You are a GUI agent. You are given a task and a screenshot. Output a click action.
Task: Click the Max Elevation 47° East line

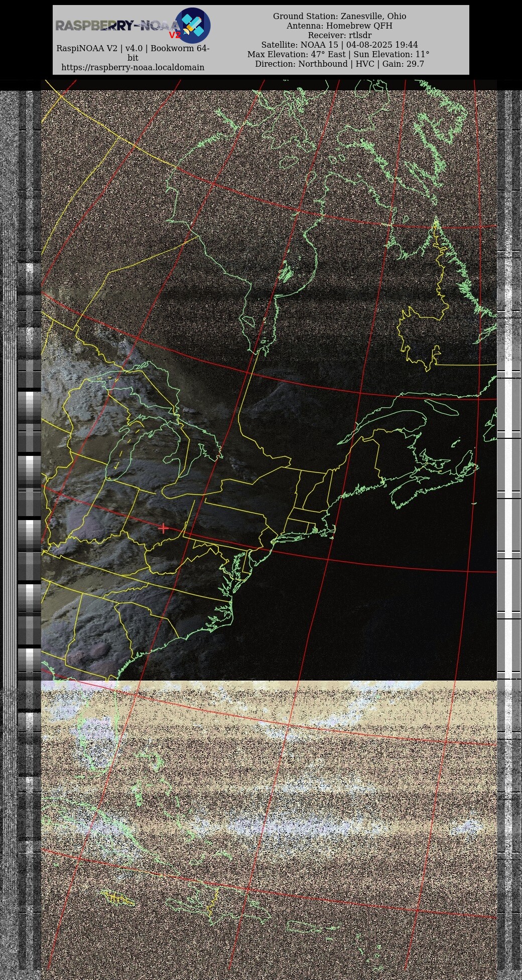click(x=338, y=54)
